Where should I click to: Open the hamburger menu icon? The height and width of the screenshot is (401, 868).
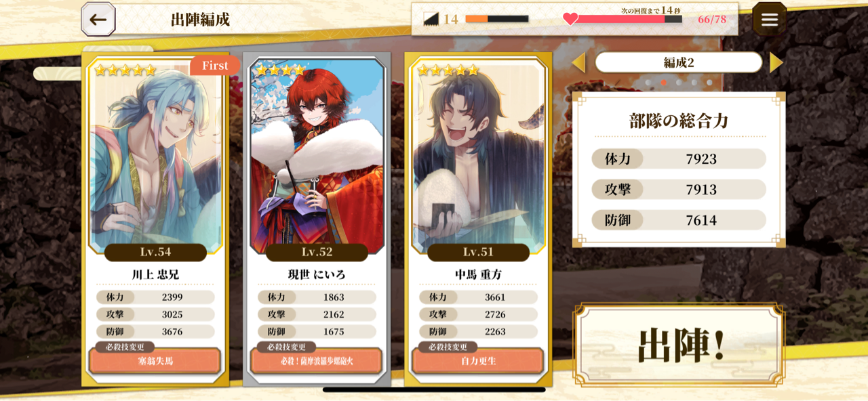pos(769,20)
